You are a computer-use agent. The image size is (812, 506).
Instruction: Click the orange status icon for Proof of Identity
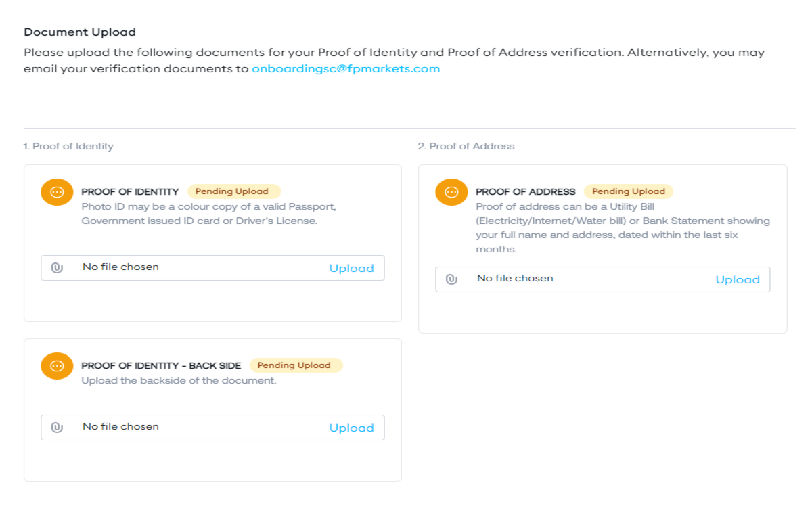57,192
